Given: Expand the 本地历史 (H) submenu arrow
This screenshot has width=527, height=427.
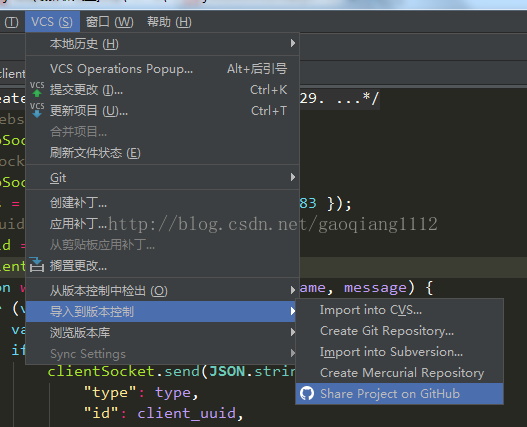Looking at the screenshot, I should [293, 43].
